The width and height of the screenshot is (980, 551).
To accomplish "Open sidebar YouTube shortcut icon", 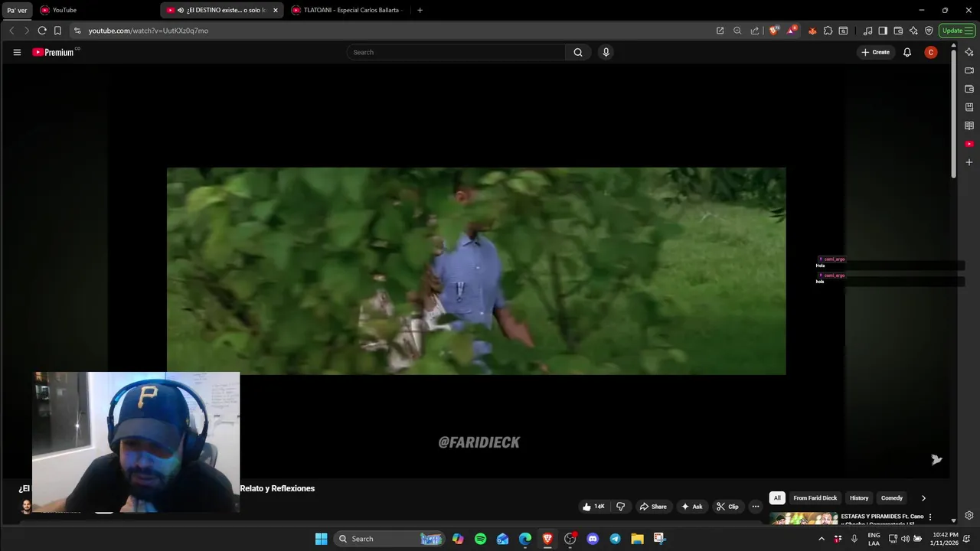I will point(969,144).
